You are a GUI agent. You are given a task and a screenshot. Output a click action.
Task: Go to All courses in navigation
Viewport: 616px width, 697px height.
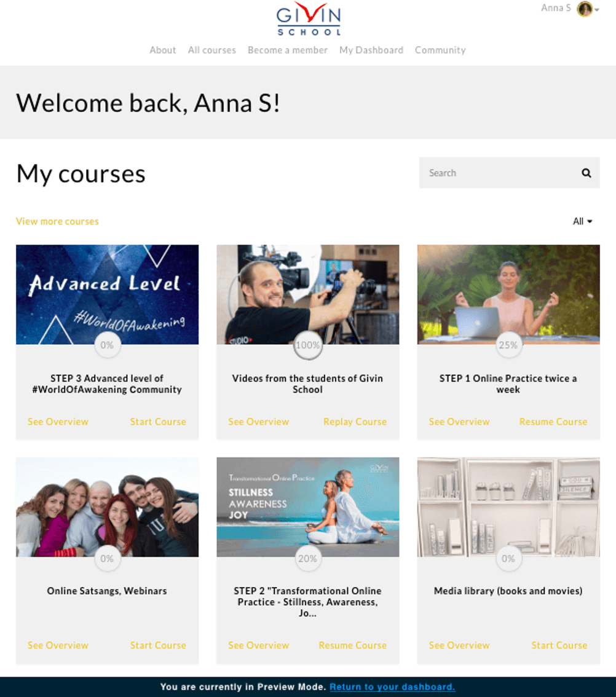click(211, 50)
